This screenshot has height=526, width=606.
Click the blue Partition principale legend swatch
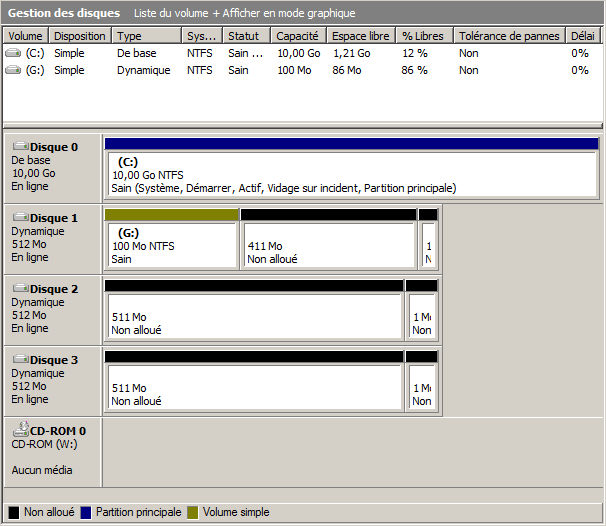tap(86, 512)
